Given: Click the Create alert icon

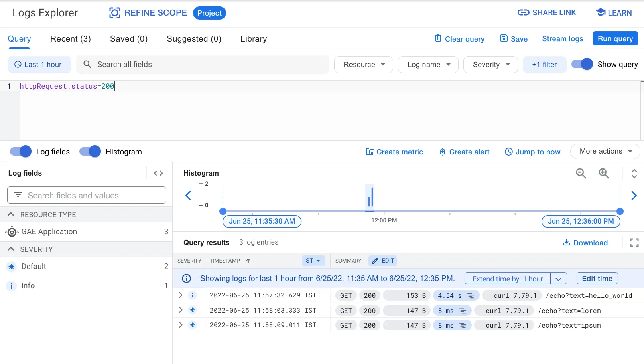Looking at the screenshot, I should (443, 152).
